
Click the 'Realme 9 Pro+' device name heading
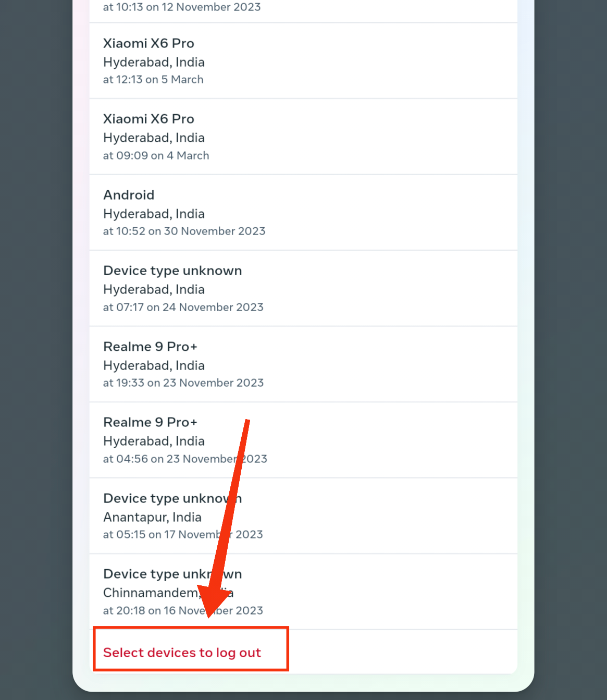[150, 346]
